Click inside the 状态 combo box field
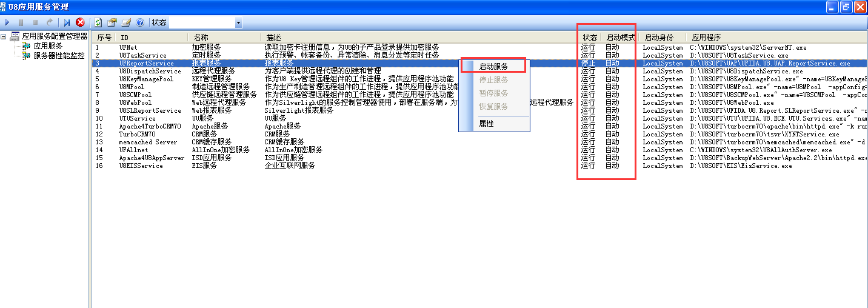This screenshot has height=308, width=868. [x=201, y=23]
